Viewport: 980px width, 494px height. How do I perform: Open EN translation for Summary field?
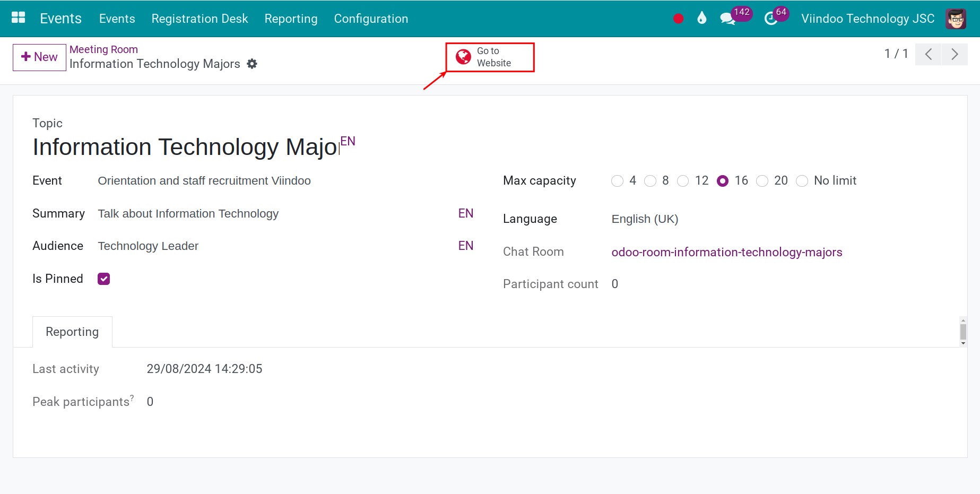click(465, 213)
